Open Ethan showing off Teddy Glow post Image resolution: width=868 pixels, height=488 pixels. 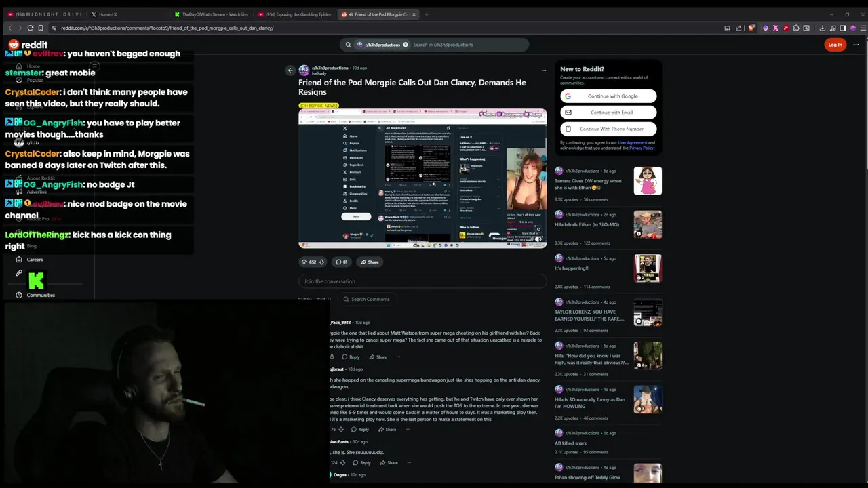pos(587,477)
